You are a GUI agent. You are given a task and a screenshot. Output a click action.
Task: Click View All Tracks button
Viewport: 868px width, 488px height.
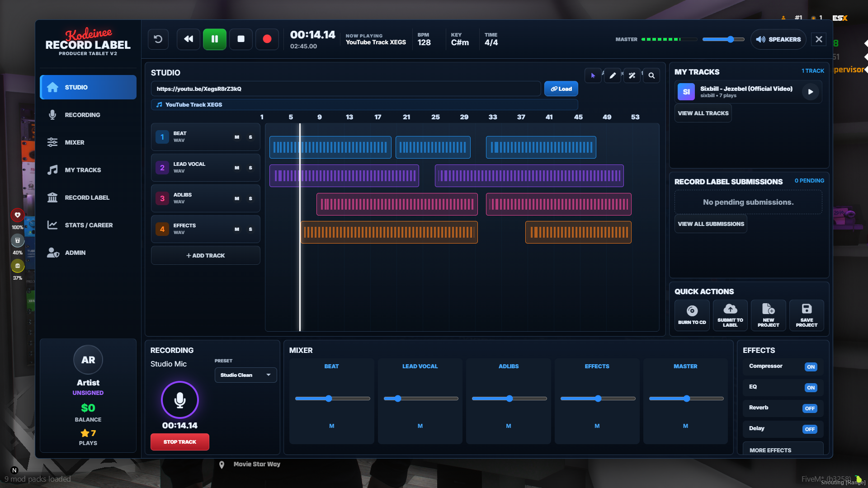click(703, 113)
